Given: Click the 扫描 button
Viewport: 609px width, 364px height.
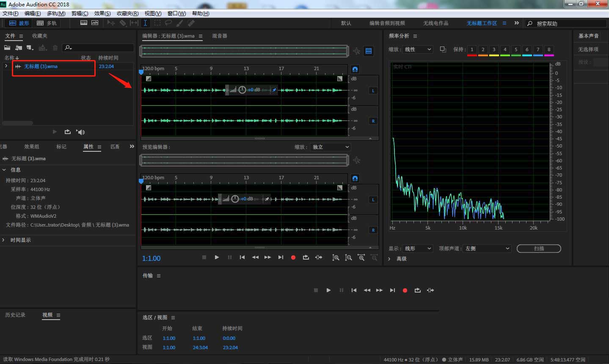Looking at the screenshot, I should click(x=539, y=249).
